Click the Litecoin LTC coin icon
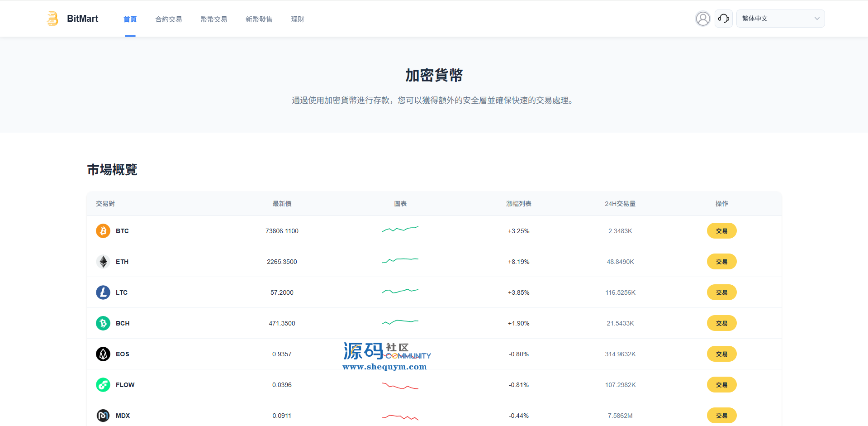868x426 pixels. point(103,292)
